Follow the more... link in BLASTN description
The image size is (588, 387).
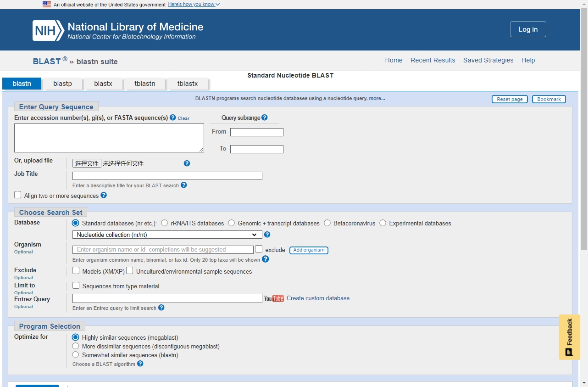point(377,98)
